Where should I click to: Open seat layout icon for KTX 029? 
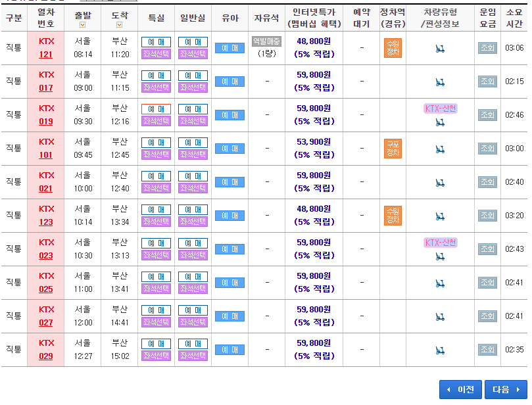pos(440,350)
